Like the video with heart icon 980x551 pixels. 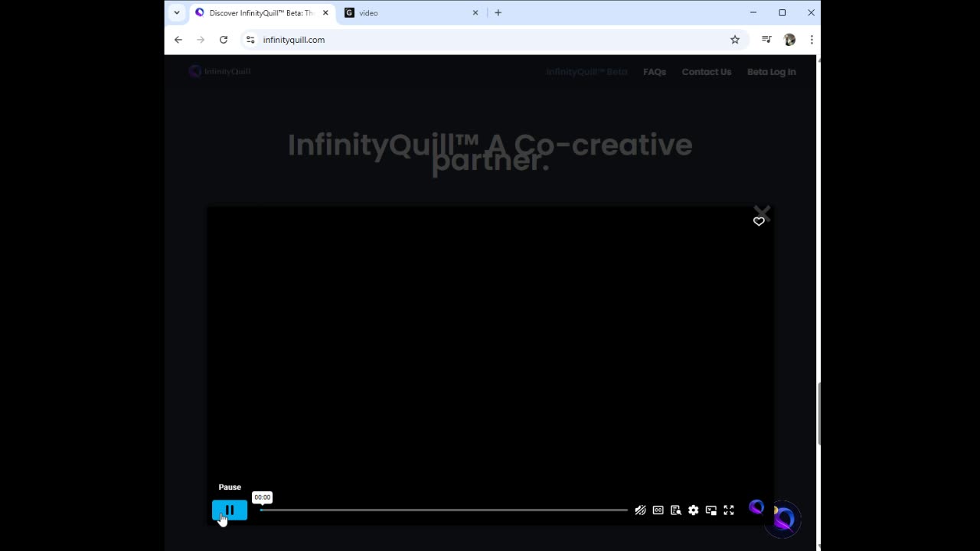[x=759, y=221]
